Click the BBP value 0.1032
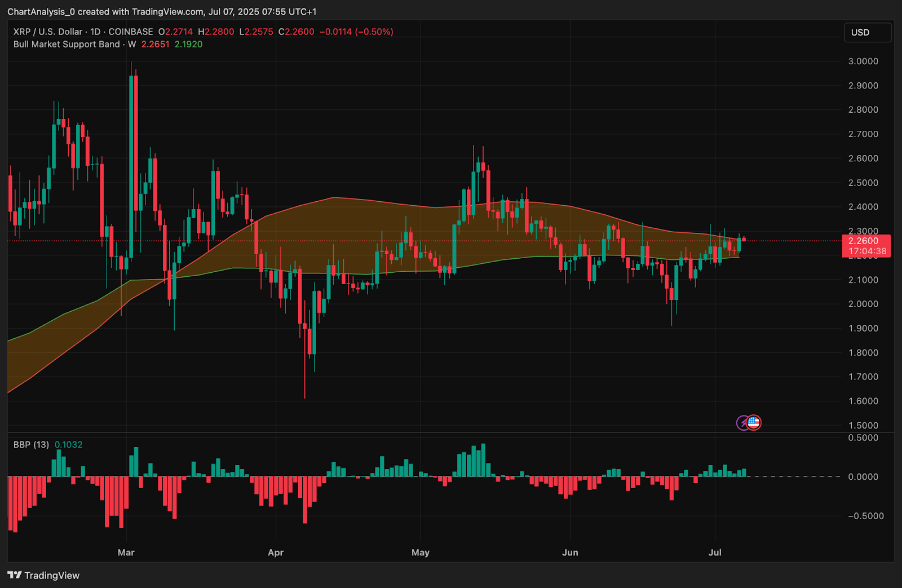 point(68,445)
